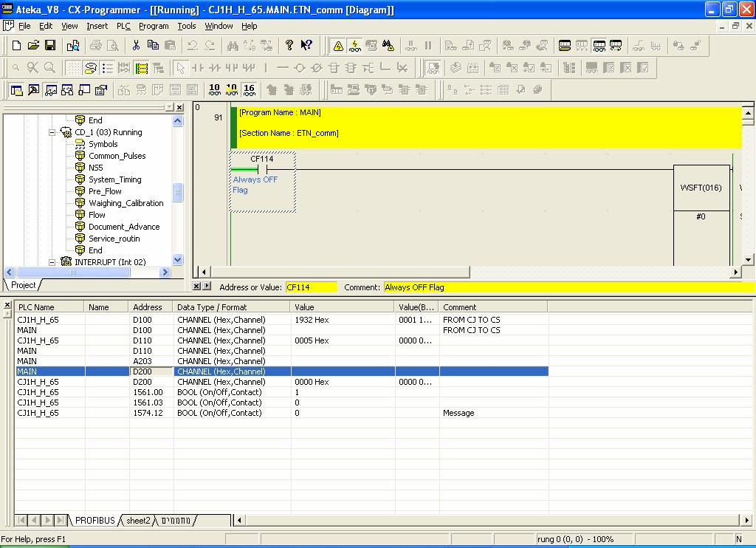Screen dimensions: 756x548
Task: Open the project pane dropdown arrow
Action: [x=169, y=107]
